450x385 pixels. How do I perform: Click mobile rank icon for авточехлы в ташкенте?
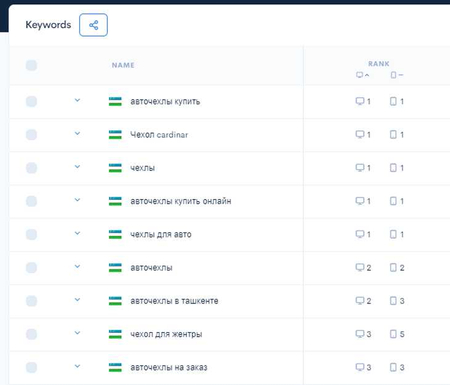point(393,301)
